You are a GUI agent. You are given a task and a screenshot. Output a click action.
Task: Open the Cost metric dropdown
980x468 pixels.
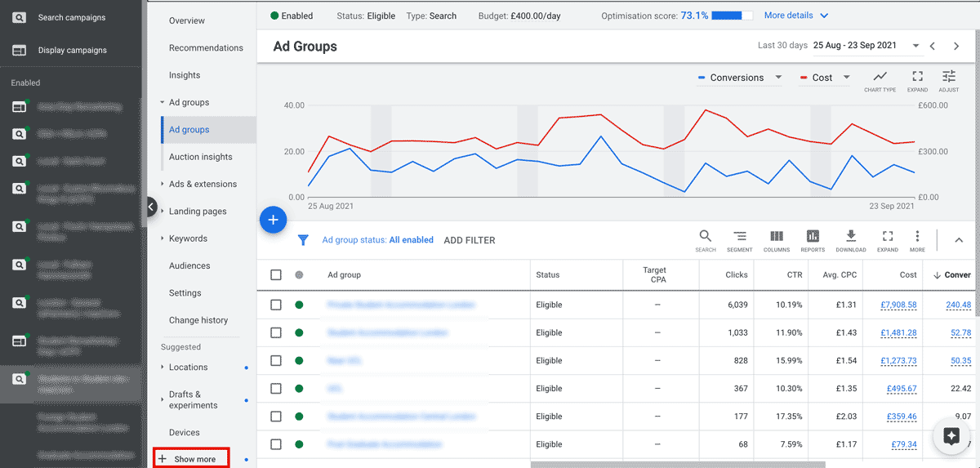[x=846, y=78]
